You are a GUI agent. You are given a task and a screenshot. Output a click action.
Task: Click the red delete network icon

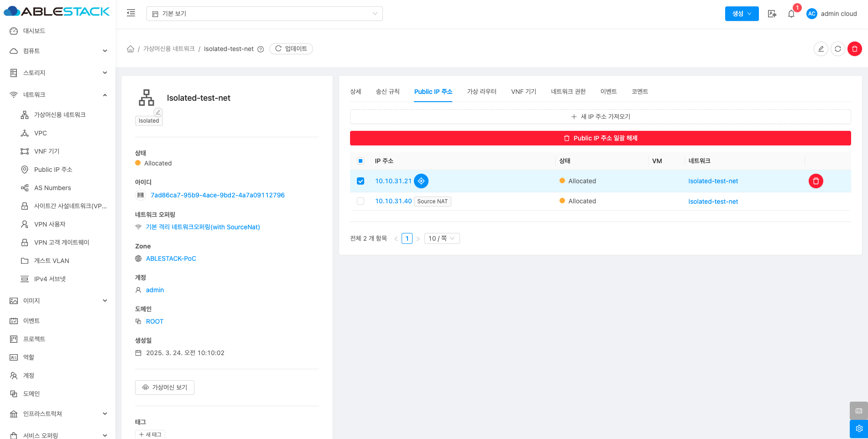click(x=854, y=49)
